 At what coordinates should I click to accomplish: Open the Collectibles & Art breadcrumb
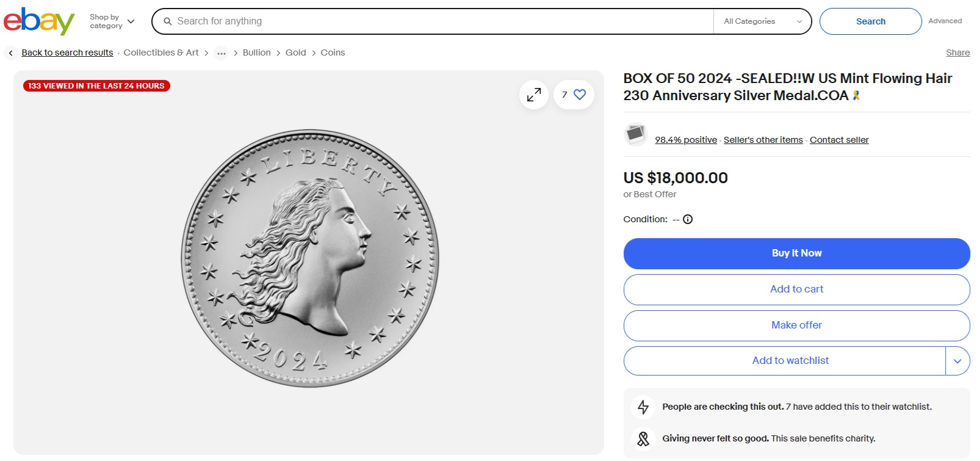pyautogui.click(x=161, y=53)
